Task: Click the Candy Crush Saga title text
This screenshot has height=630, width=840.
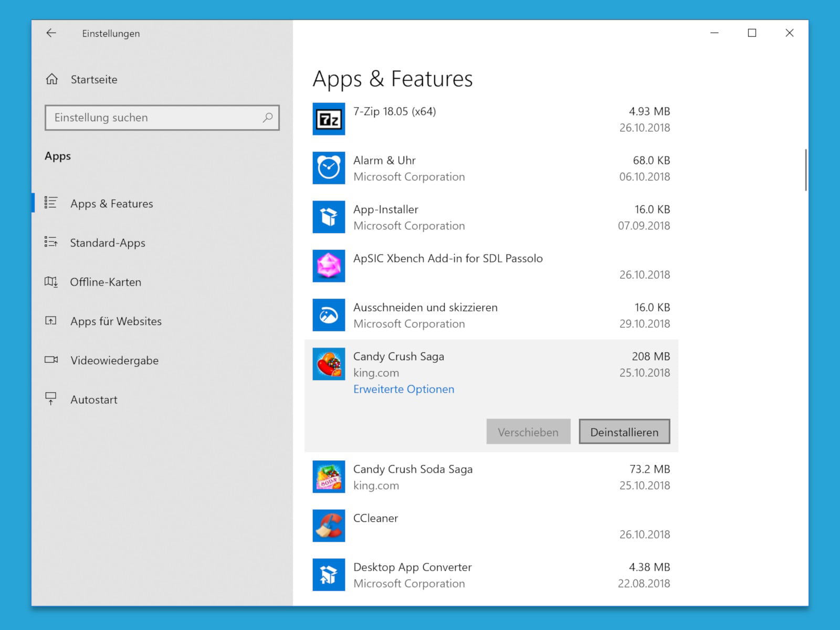Action: click(398, 356)
